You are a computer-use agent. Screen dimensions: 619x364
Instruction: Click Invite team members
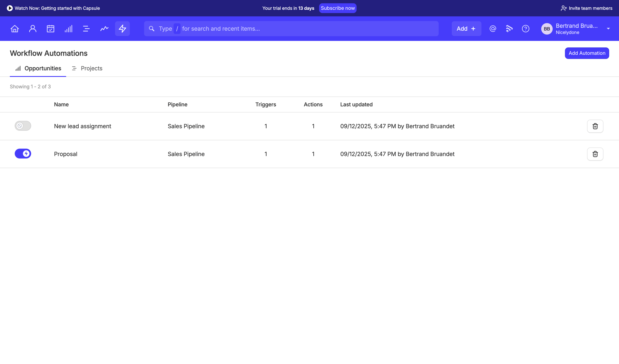pyautogui.click(x=590, y=8)
